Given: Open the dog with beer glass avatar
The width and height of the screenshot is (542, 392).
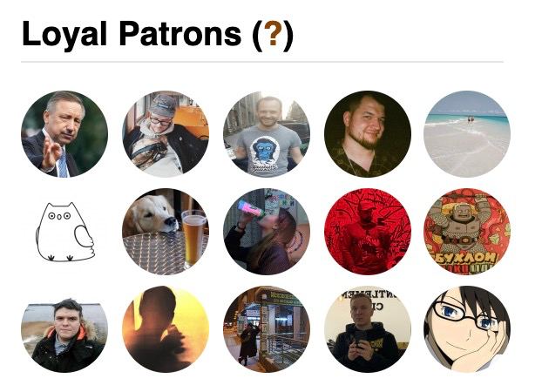Looking at the screenshot, I should pos(166,232).
